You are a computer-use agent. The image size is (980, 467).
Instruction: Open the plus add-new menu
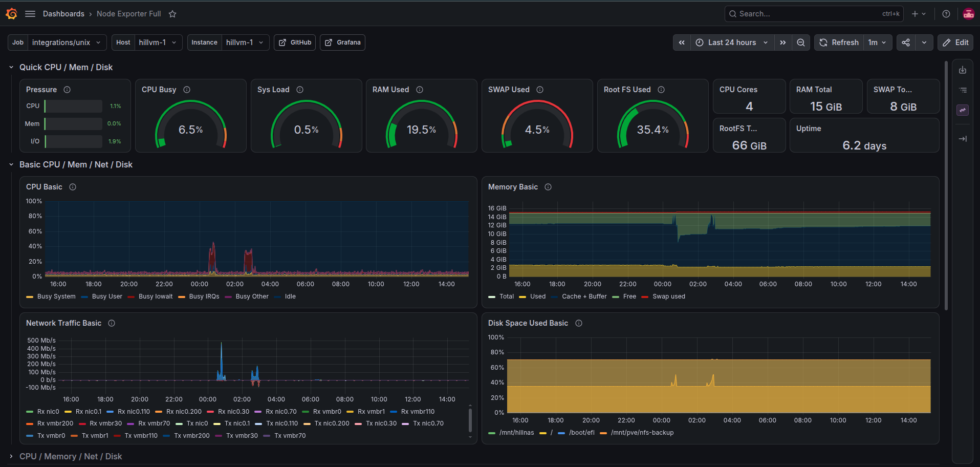(x=919, y=14)
